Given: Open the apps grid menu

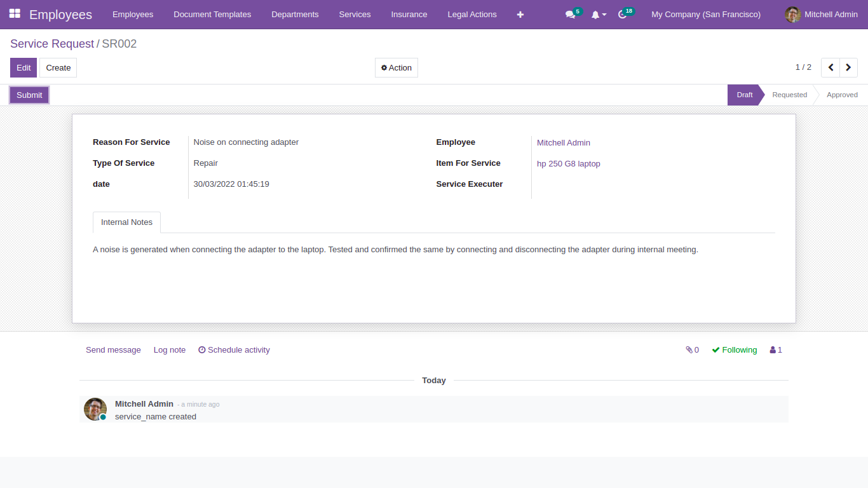Looking at the screenshot, I should pyautogui.click(x=13, y=14).
